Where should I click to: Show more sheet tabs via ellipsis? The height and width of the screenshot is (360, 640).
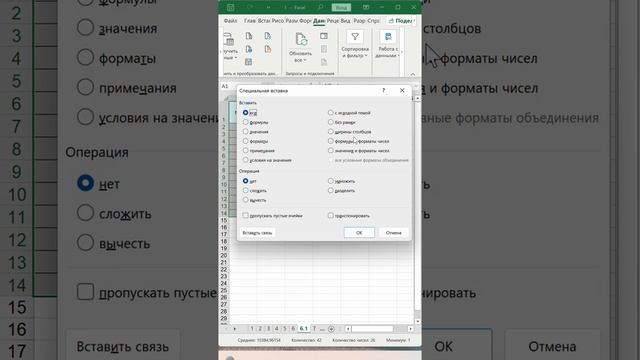point(322,329)
